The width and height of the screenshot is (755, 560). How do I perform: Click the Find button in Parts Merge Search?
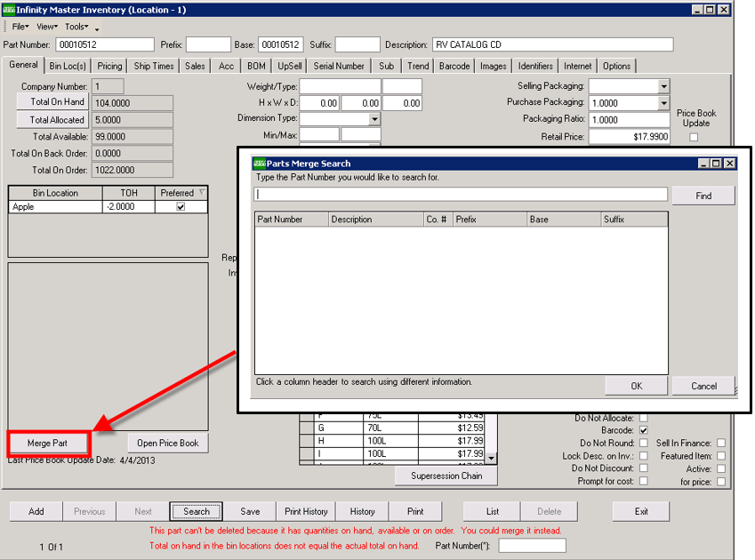point(702,195)
